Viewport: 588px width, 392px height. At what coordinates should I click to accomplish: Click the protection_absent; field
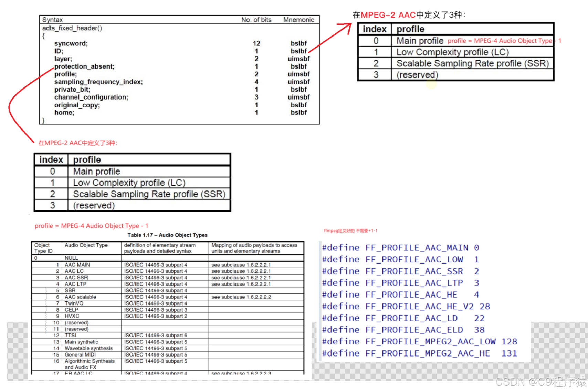point(84,66)
